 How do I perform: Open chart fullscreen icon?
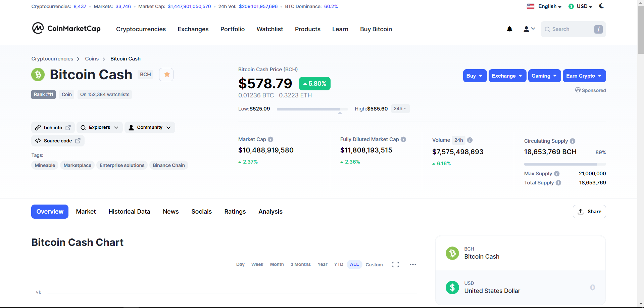(395, 265)
